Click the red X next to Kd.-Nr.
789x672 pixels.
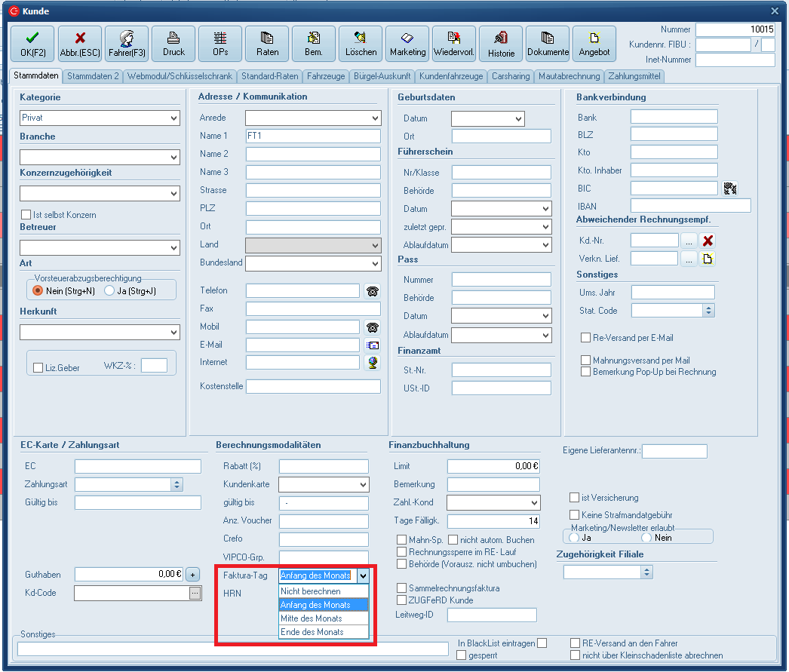click(x=708, y=241)
